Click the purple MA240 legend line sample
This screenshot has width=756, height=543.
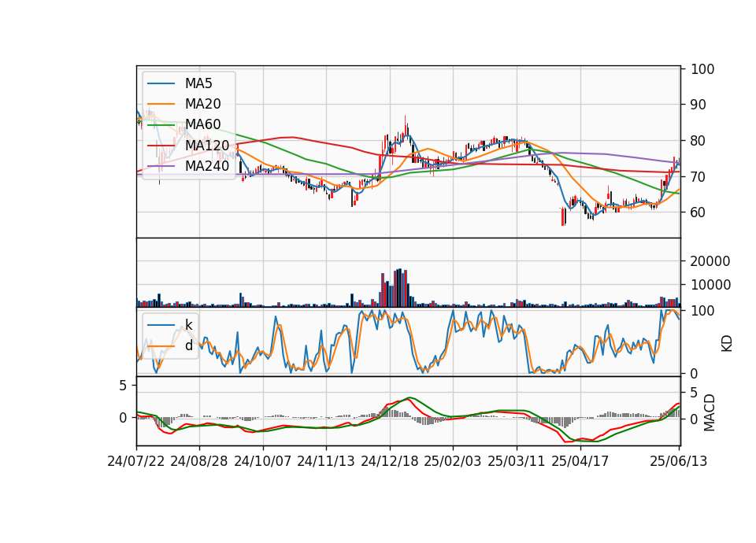(161, 166)
